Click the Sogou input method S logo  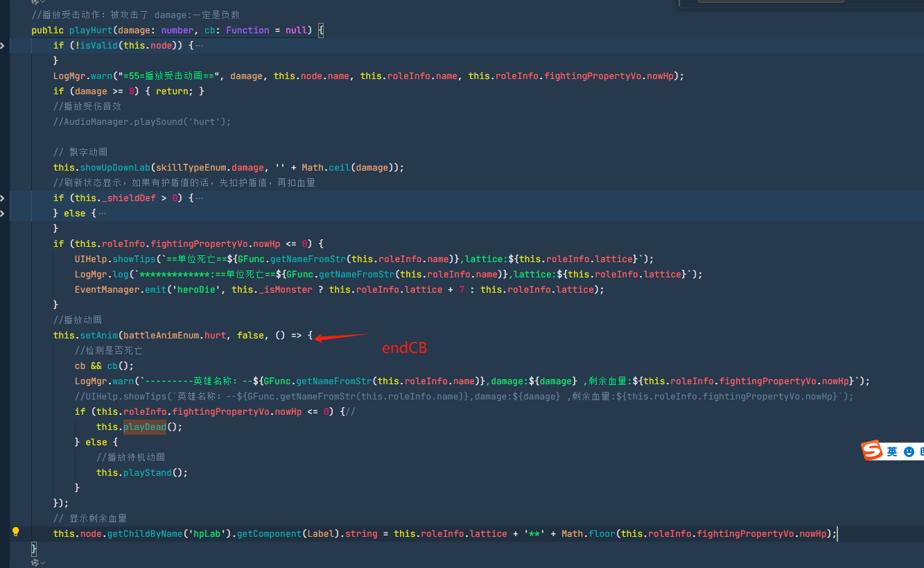tap(872, 451)
